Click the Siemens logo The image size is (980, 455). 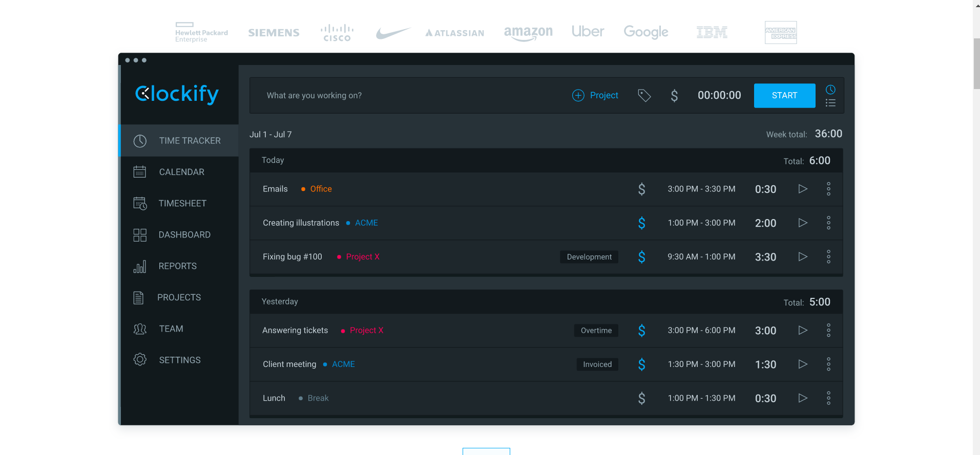pos(274,33)
